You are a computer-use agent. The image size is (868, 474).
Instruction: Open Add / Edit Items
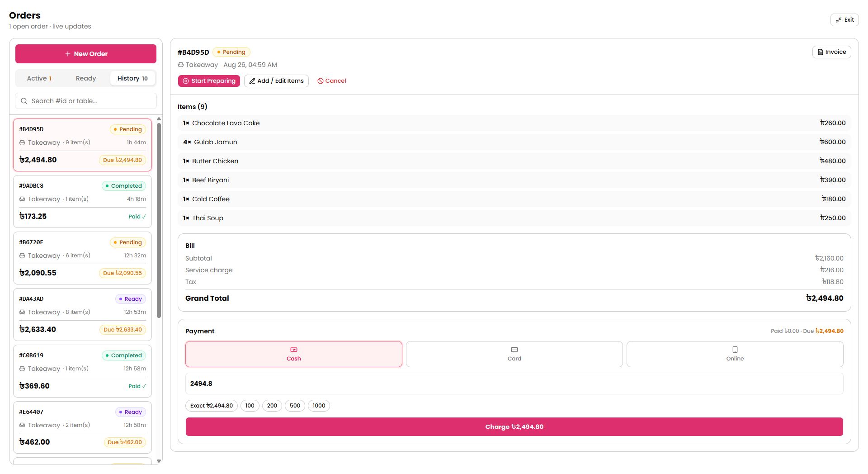[276, 81]
